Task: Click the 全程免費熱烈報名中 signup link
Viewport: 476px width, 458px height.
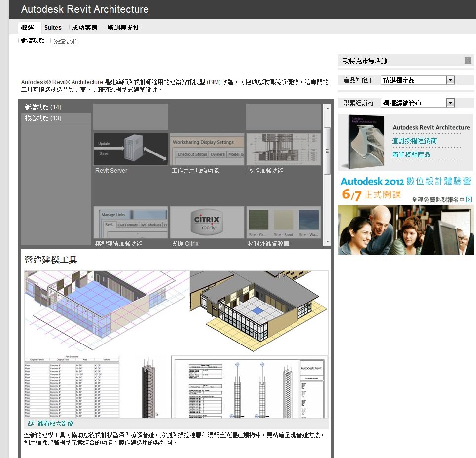Action: pos(438,200)
